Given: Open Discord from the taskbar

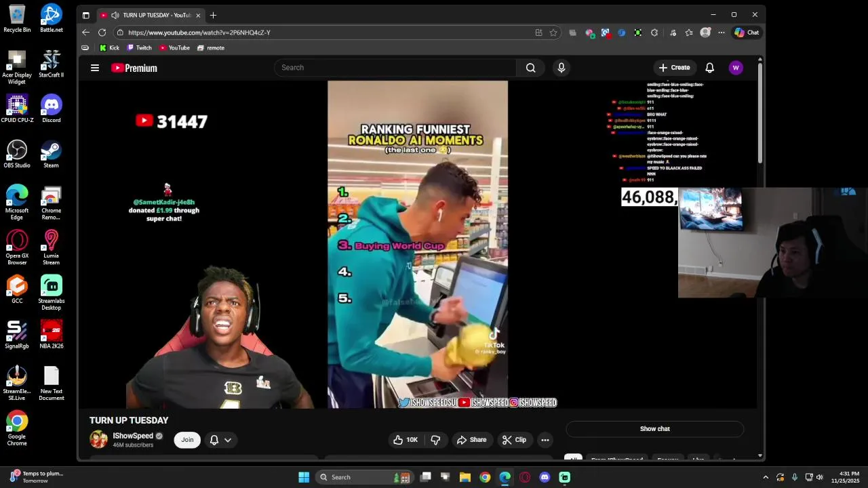Looking at the screenshot, I should click(x=545, y=477).
